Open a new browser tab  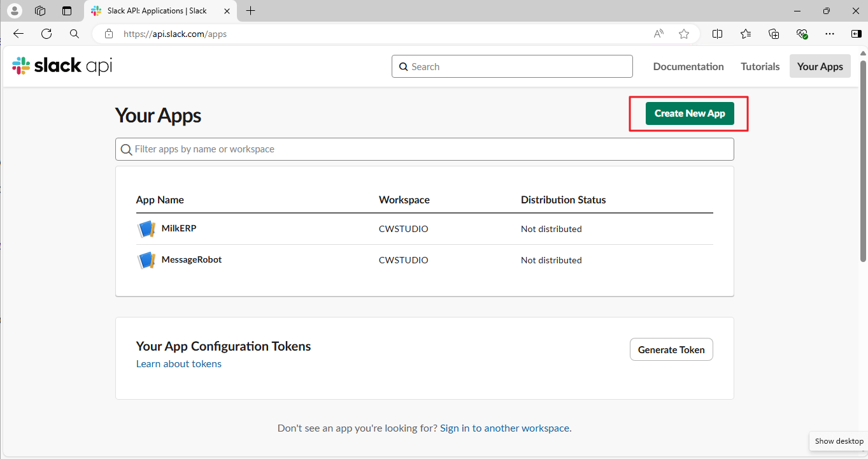[x=251, y=11]
